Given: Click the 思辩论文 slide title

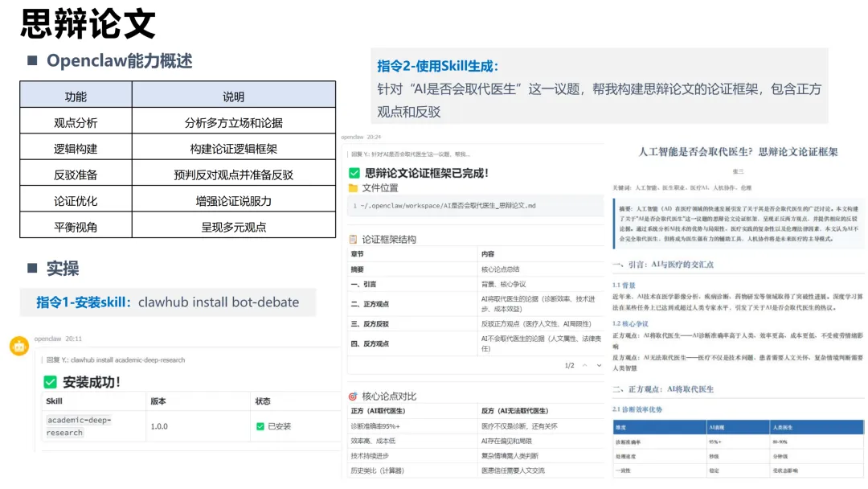Looking at the screenshot, I should point(88,24).
